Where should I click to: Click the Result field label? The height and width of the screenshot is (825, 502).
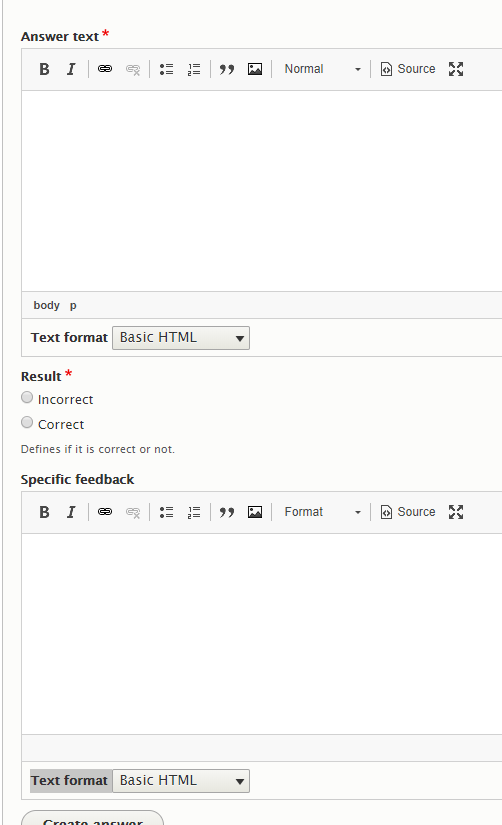coord(41,376)
